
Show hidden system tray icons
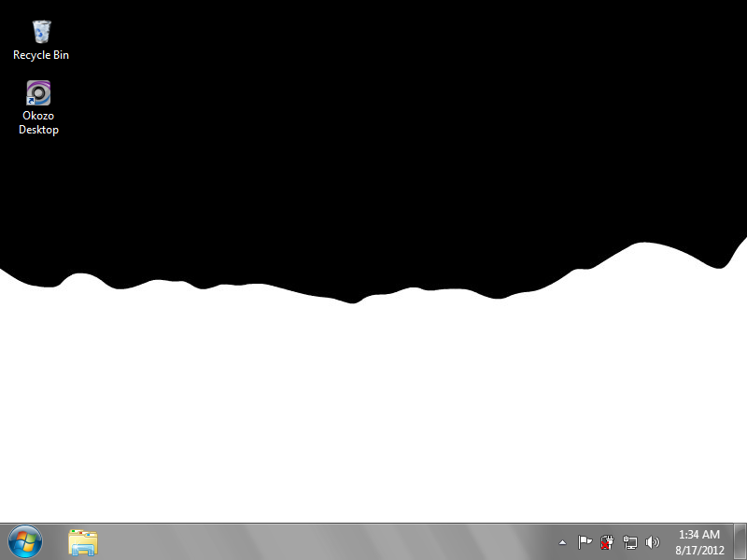(x=563, y=542)
